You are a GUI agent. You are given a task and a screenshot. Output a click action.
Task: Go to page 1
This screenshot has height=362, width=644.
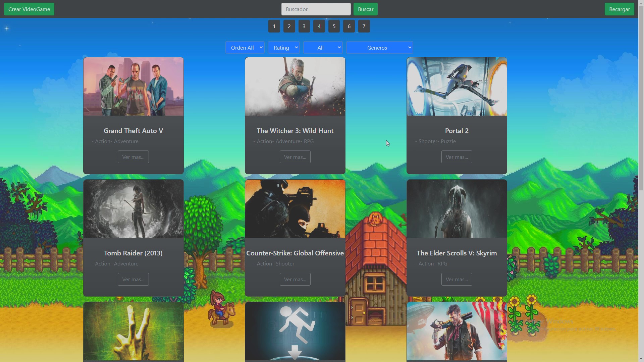coord(274,26)
